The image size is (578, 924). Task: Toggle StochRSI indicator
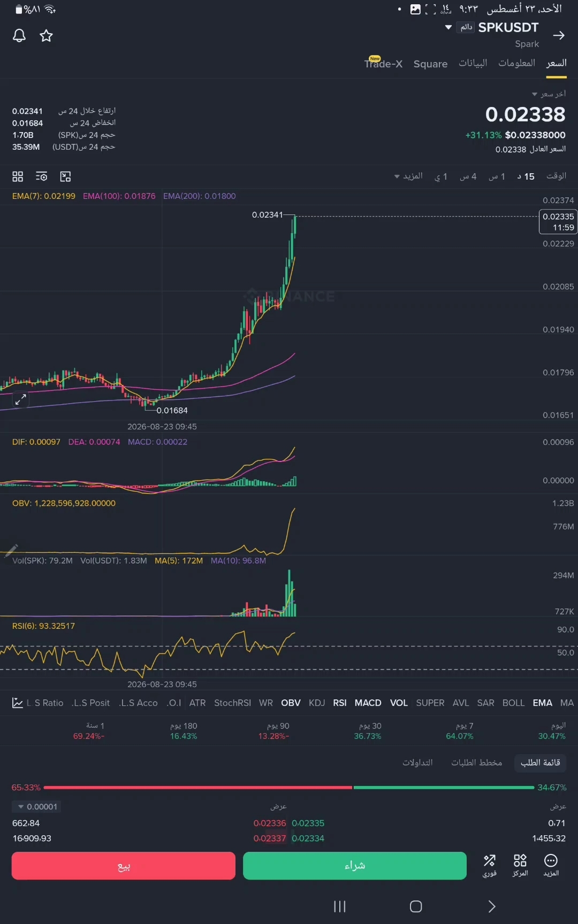coord(232,703)
